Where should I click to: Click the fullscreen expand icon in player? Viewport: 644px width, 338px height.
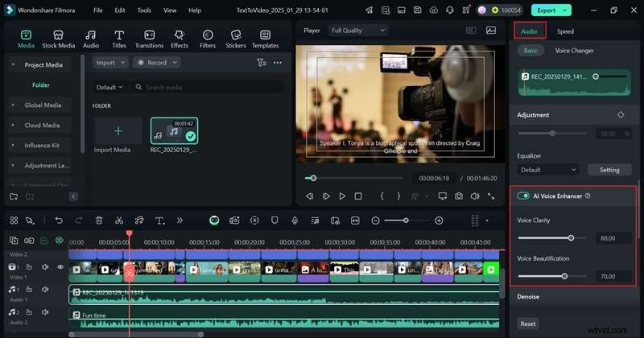click(x=491, y=196)
